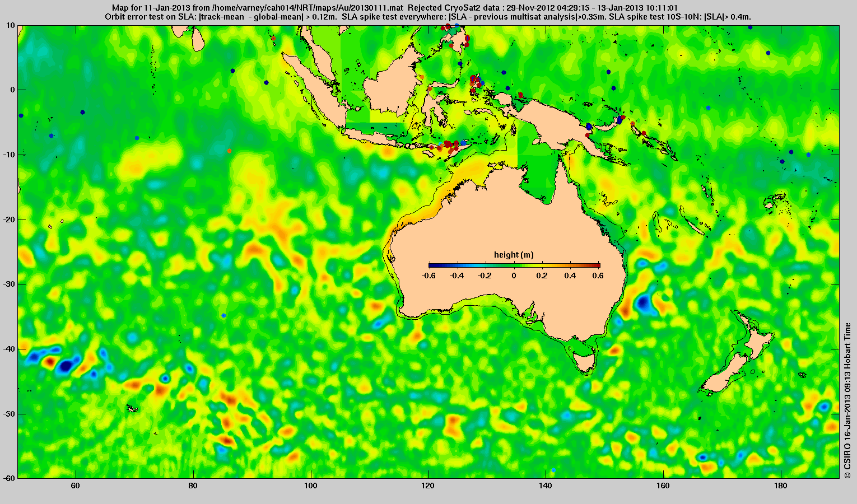Select the "height (m)" colorbar label
Viewport: 857px width, 504px height.
(514, 255)
